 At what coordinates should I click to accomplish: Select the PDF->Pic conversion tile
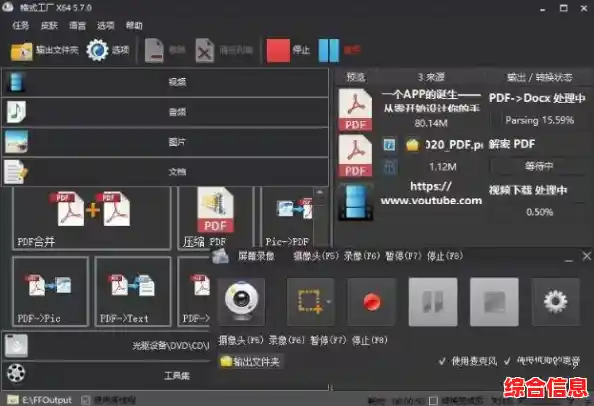click(x=50, y=291)
